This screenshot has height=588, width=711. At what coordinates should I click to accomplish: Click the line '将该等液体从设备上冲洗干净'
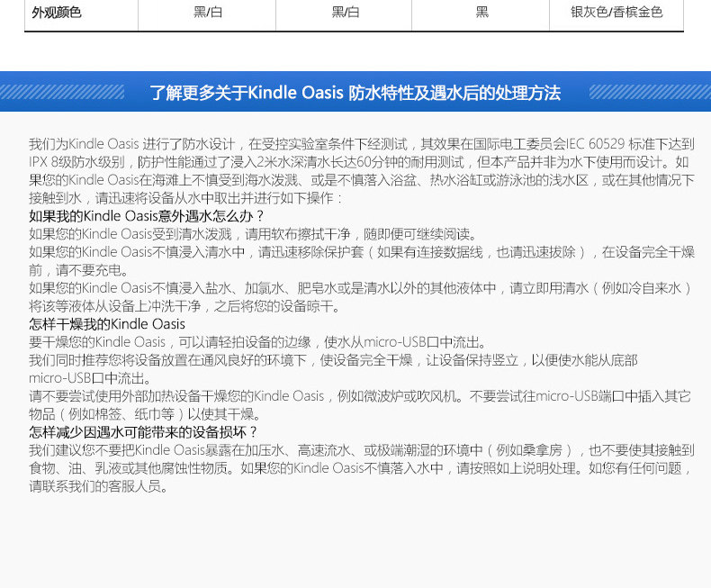[184, 306]
